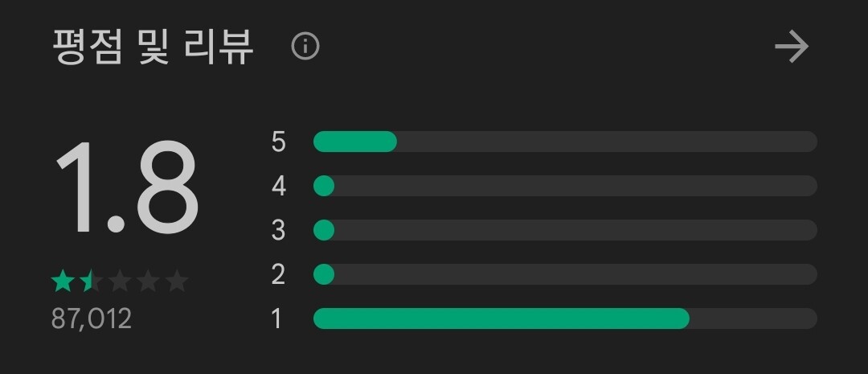The height and width of the screenshot is (374, 868).
Task: Click the third gray star
Action: [x=120, y=282]
